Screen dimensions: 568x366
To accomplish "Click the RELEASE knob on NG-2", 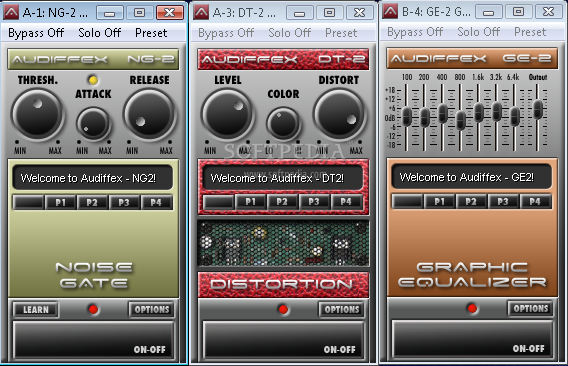I will [x=149, y=115].
